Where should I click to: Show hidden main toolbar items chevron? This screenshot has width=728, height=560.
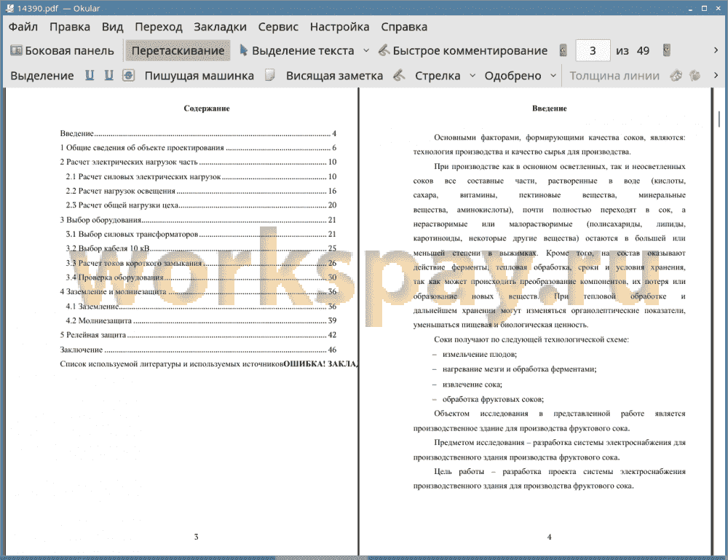point(716,50)
